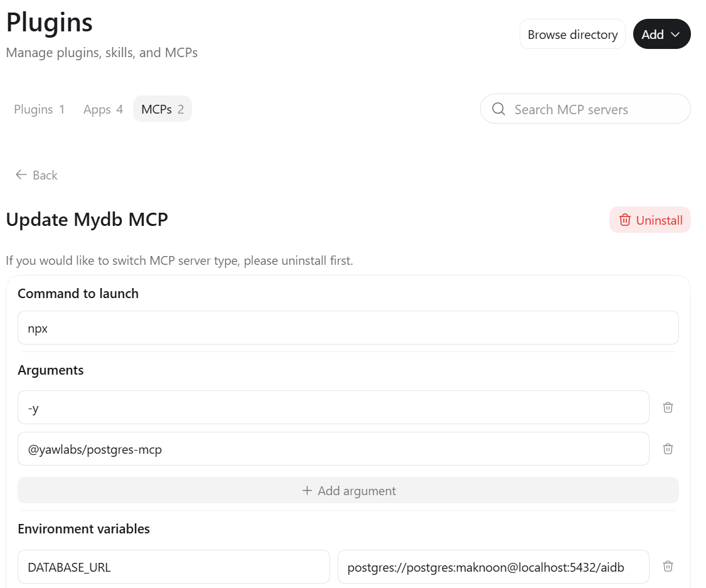The image size is (706, 588).
Task: Select the MCPs tab
Action: [162, 109]
